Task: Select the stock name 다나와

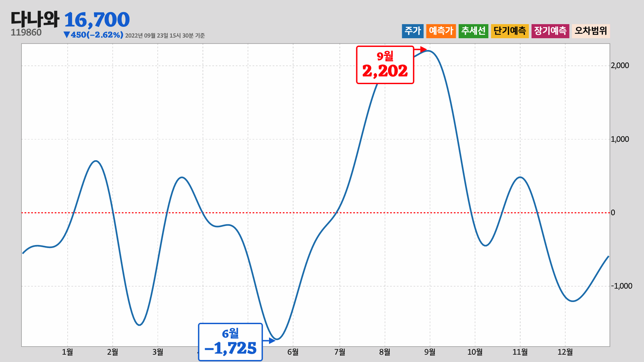Action: click(x=35, y=19)
